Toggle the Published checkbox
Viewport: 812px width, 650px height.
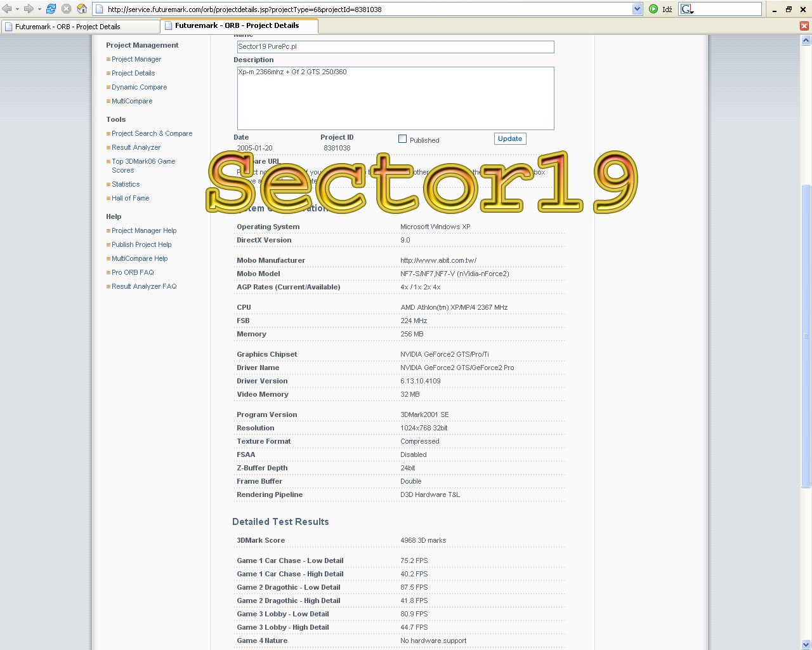pos(402,139)
